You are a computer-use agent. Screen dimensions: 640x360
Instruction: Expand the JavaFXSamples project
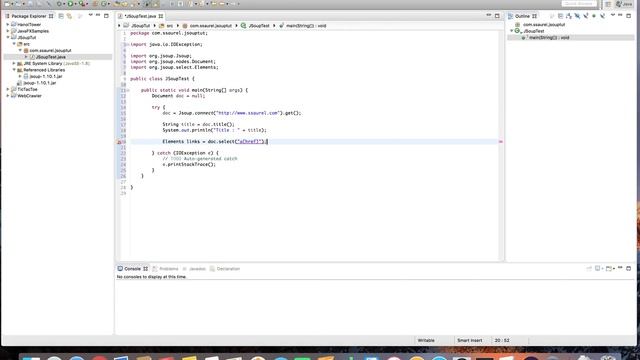point(8,31)
